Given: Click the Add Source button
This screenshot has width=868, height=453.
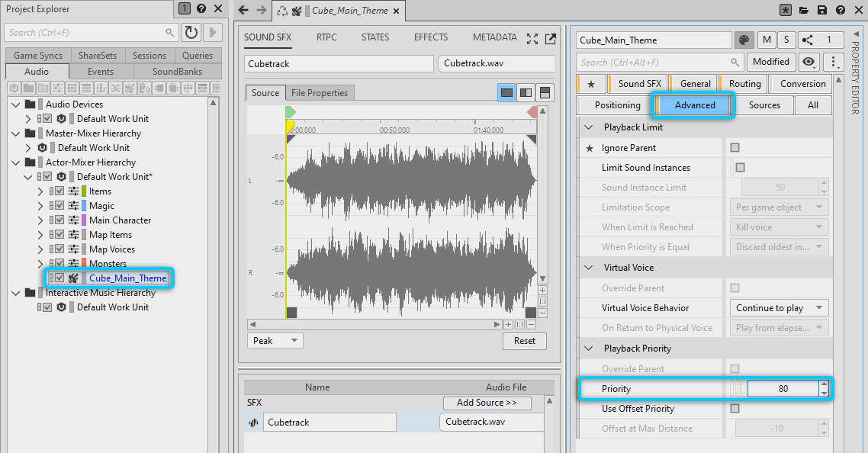Looking at the screenshot, I should (x=487, y=403).
